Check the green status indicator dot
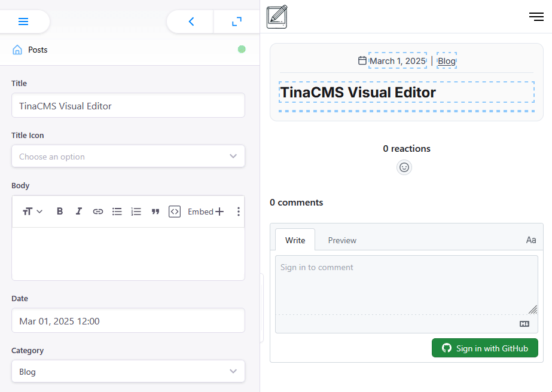 point(242,49)
